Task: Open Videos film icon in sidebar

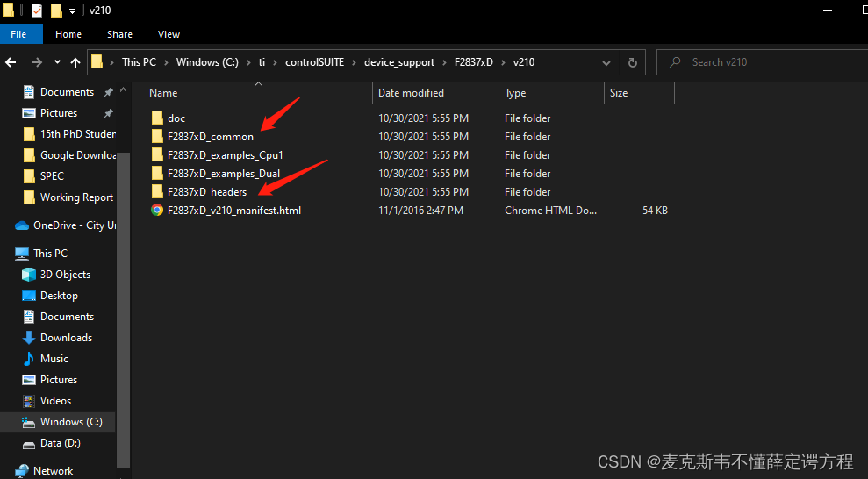Action: click(29, 400)
